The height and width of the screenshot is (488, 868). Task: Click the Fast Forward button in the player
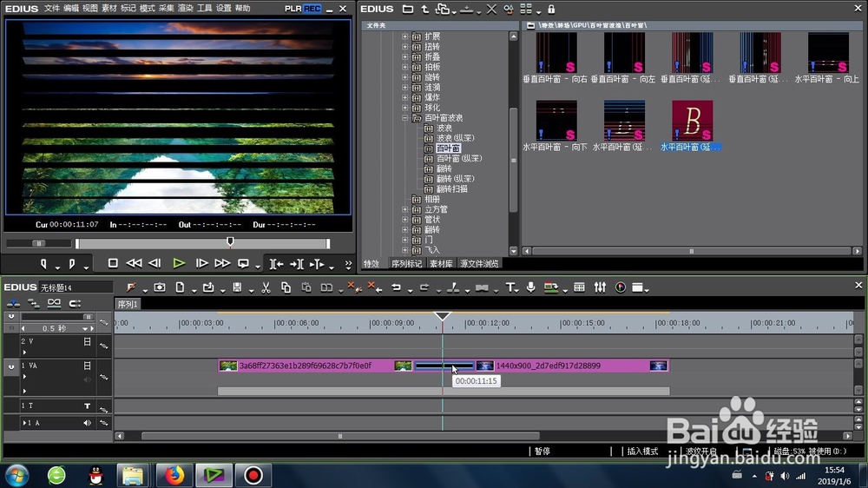tap(222, 264)
